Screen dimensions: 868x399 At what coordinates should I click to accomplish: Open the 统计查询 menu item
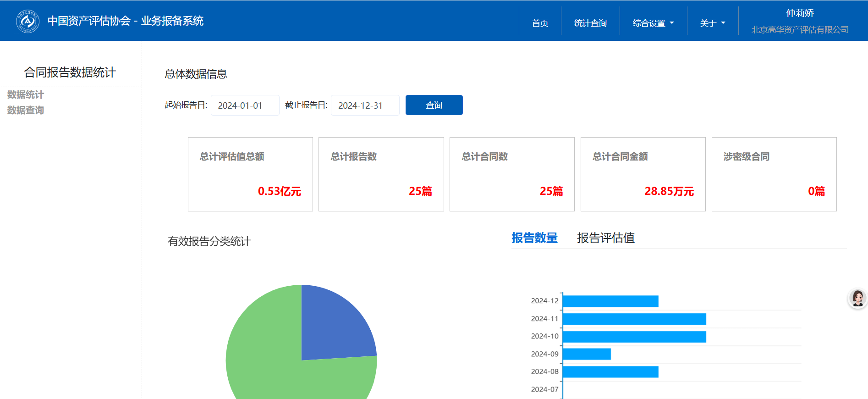coord(590,23)
